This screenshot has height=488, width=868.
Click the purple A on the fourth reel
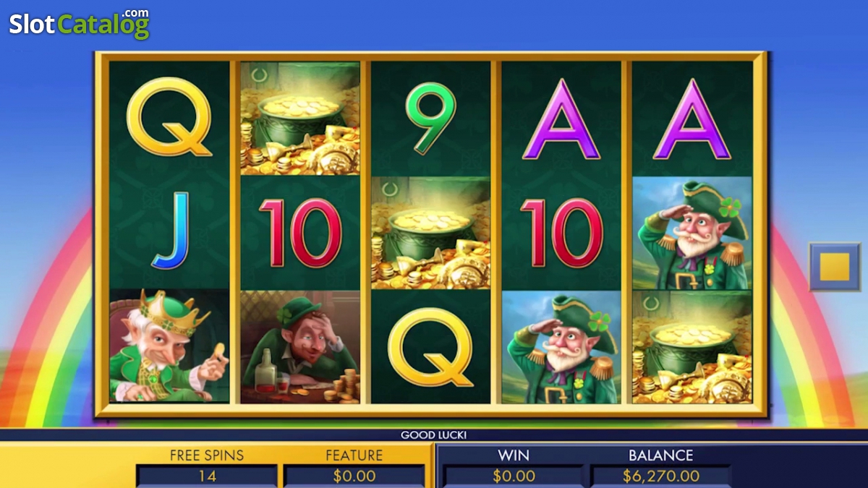tap(561, 119)
